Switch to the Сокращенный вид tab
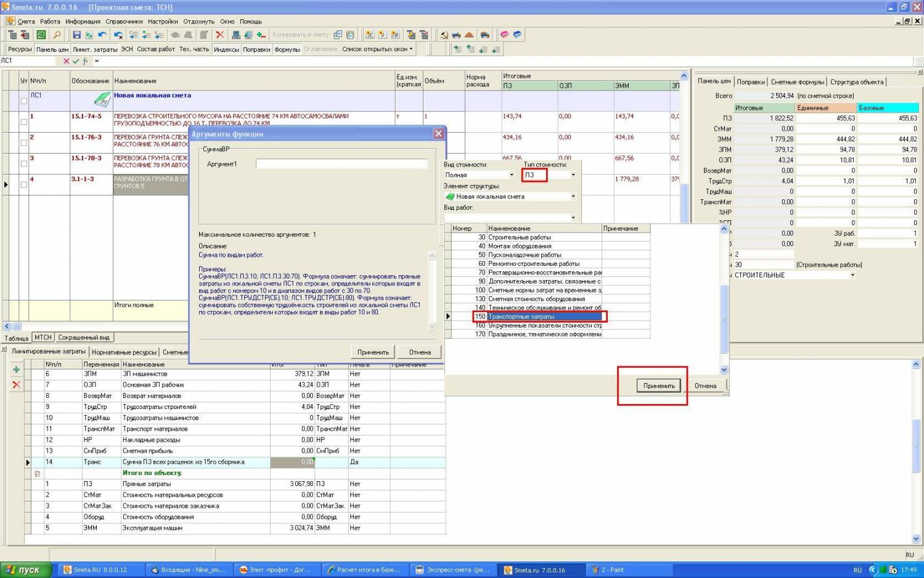 click(x=84, y=337)
